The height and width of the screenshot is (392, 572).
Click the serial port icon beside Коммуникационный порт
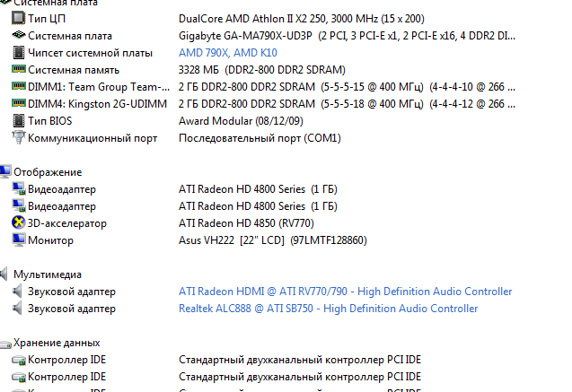pos(18,137)
